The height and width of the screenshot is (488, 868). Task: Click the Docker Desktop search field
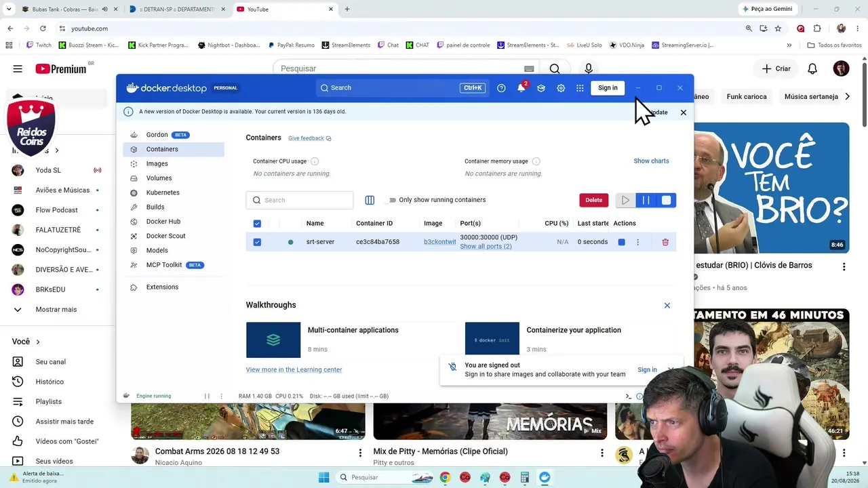(401, 88)
